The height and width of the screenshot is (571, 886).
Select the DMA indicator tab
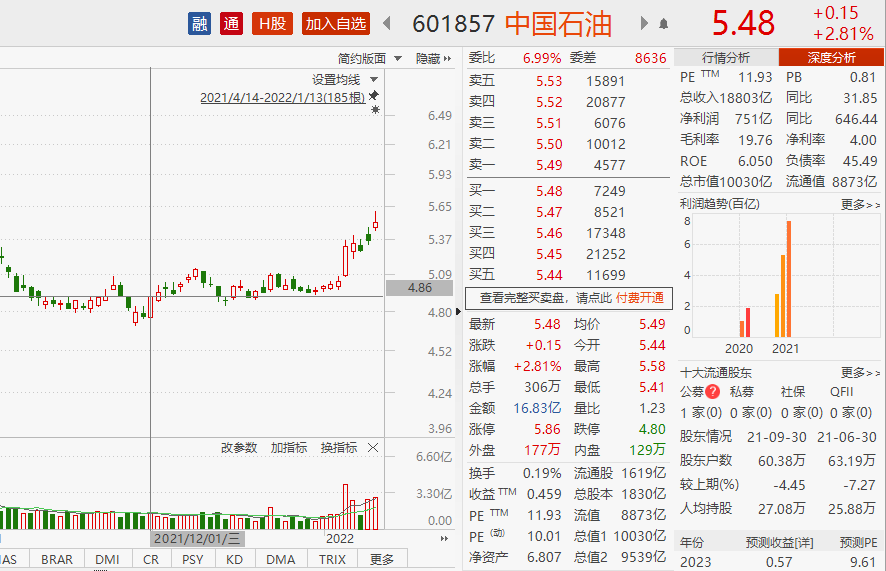pyautogui.click(x=281, y=559)
